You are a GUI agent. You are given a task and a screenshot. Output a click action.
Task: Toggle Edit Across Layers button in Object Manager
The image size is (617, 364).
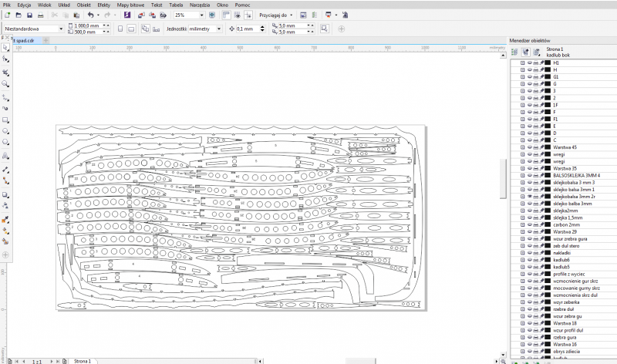coord(525,52)
